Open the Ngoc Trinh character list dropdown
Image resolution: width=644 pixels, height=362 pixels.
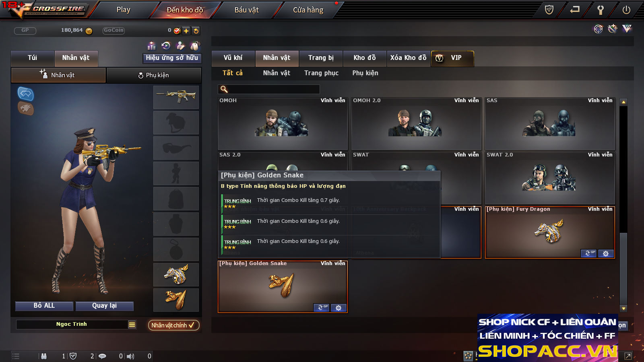click(132, 325)
